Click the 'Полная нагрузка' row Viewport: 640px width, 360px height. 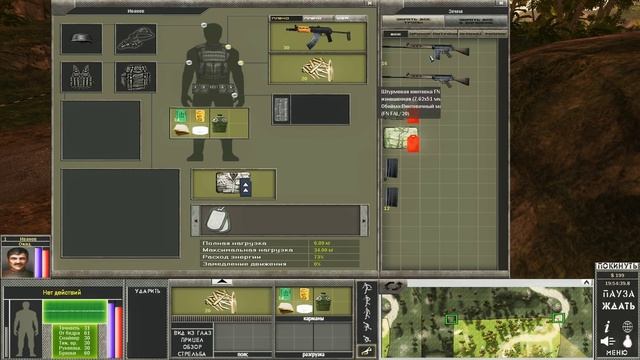tap(280, 243)
